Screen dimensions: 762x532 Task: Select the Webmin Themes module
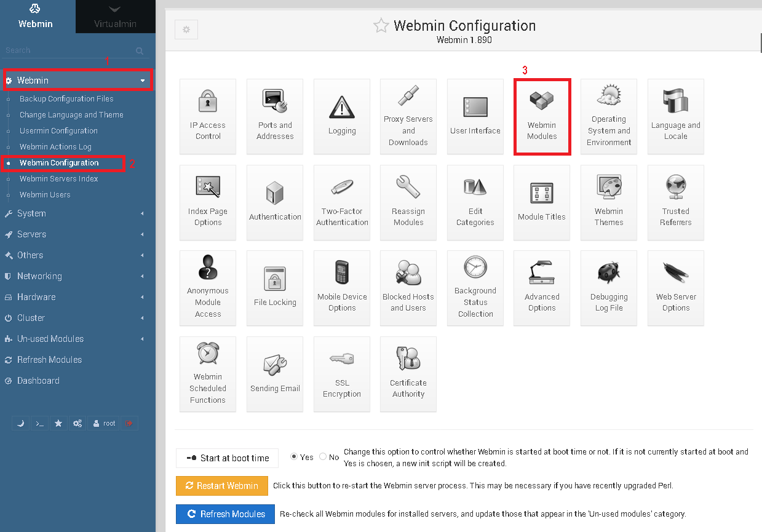(608, 202)
